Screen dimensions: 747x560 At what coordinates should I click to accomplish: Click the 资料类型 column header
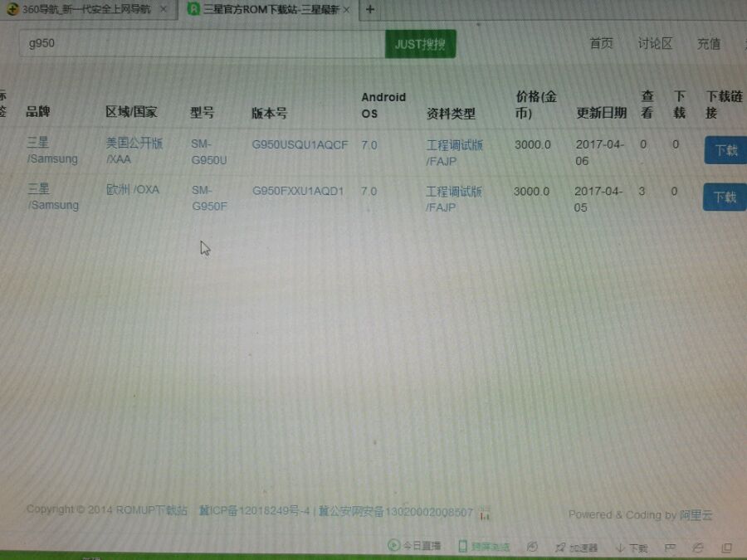(451, 114)
